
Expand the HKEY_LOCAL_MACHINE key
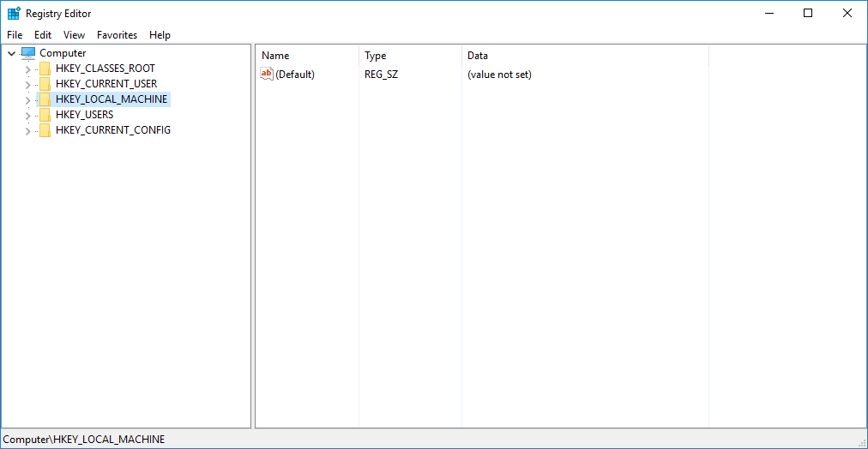pos(27,100)
